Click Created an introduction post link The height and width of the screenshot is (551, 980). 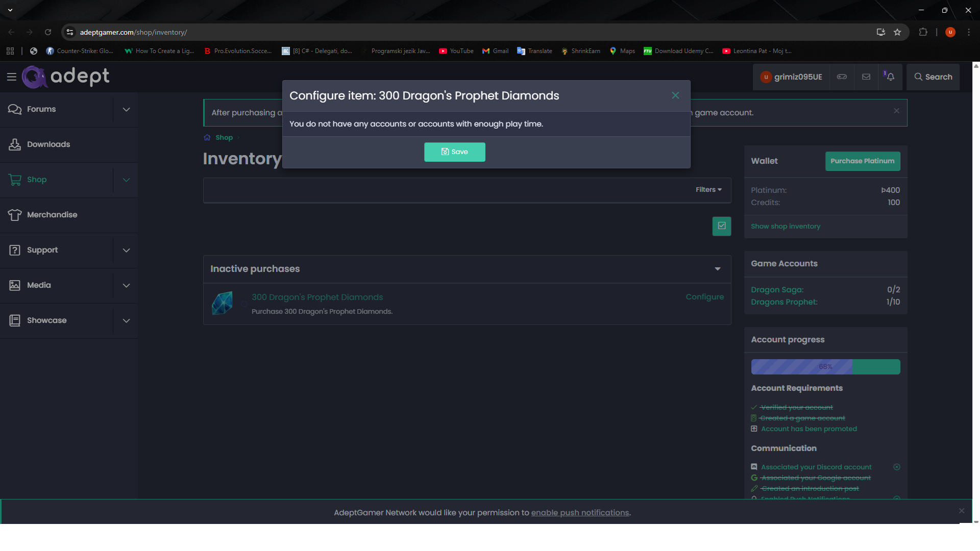click(810, 489)
